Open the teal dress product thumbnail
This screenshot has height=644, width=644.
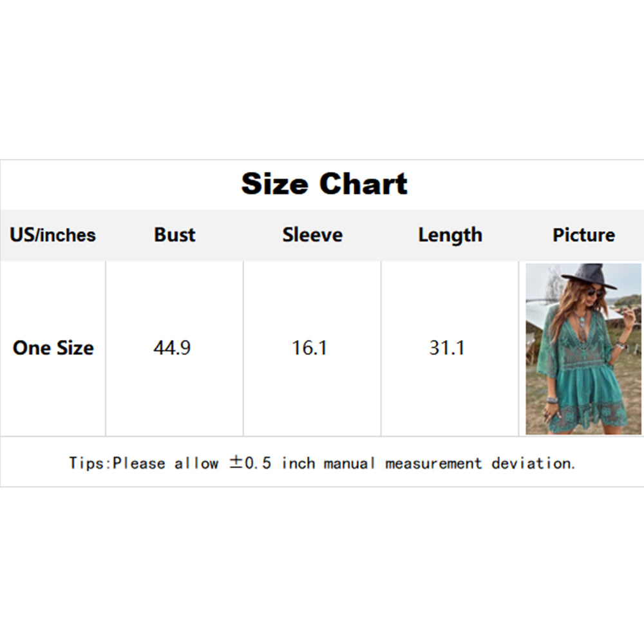(583, 348)
